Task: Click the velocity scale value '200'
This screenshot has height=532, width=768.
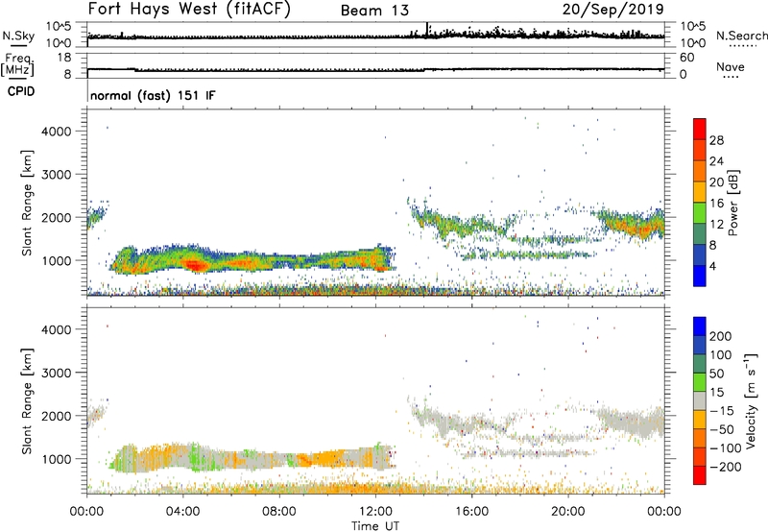Action: (721, 336)
